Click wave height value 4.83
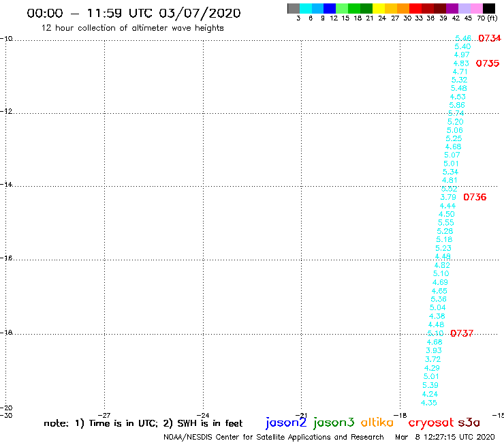 (x=461, y=63)
